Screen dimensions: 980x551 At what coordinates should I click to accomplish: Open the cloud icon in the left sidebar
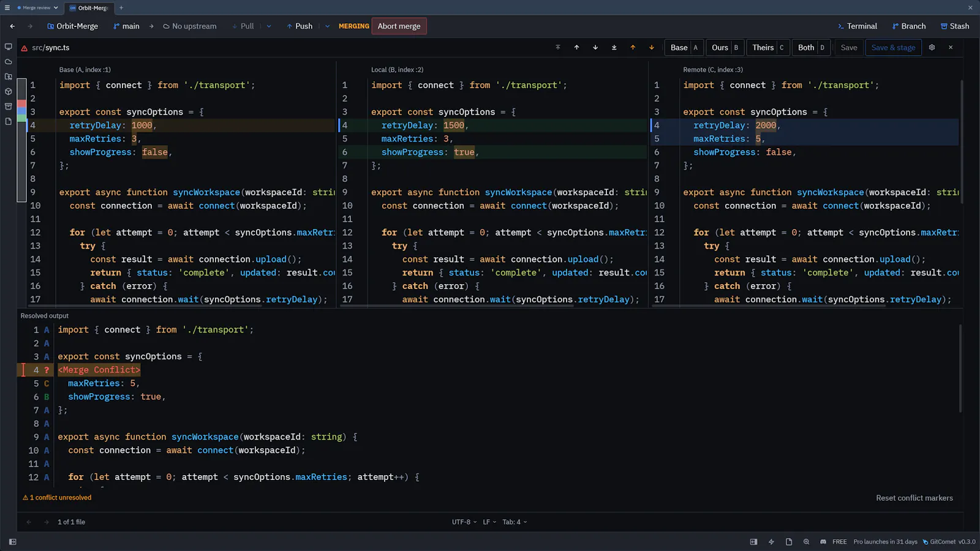pos(9,62)
